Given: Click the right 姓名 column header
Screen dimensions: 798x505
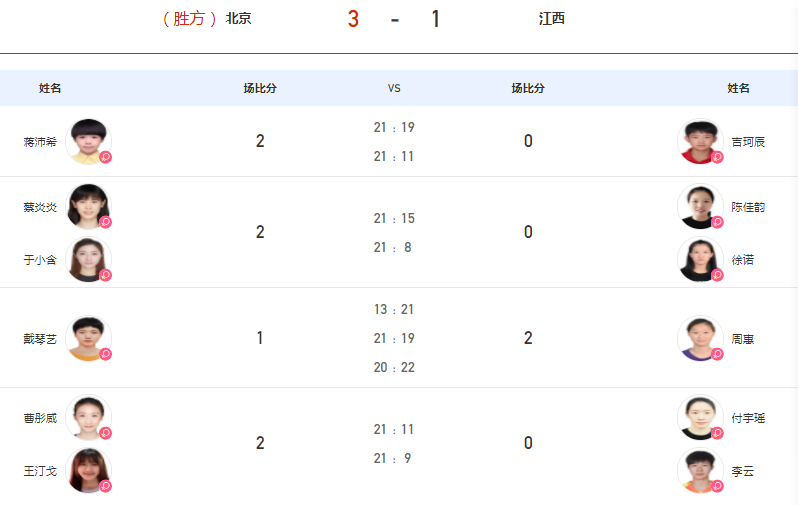Looking at the screenshot, I should click(x=738, y=88).
